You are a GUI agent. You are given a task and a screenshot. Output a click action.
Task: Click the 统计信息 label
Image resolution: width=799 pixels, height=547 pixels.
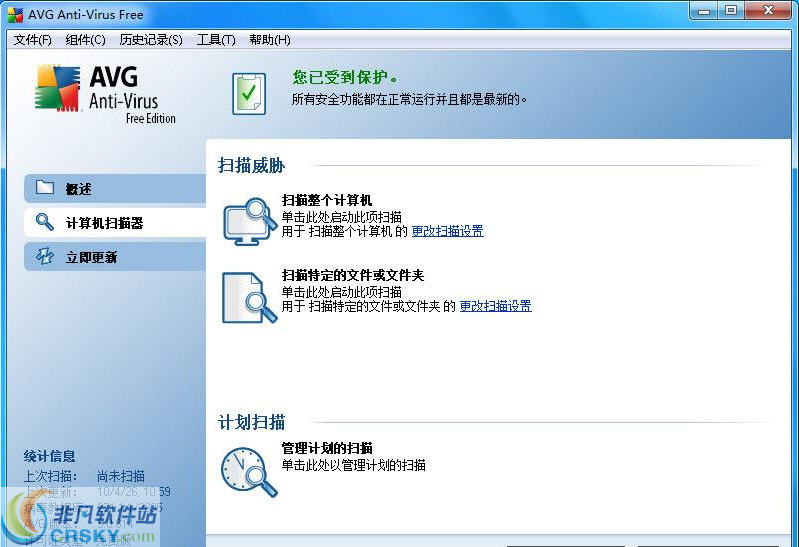(49, 456)
